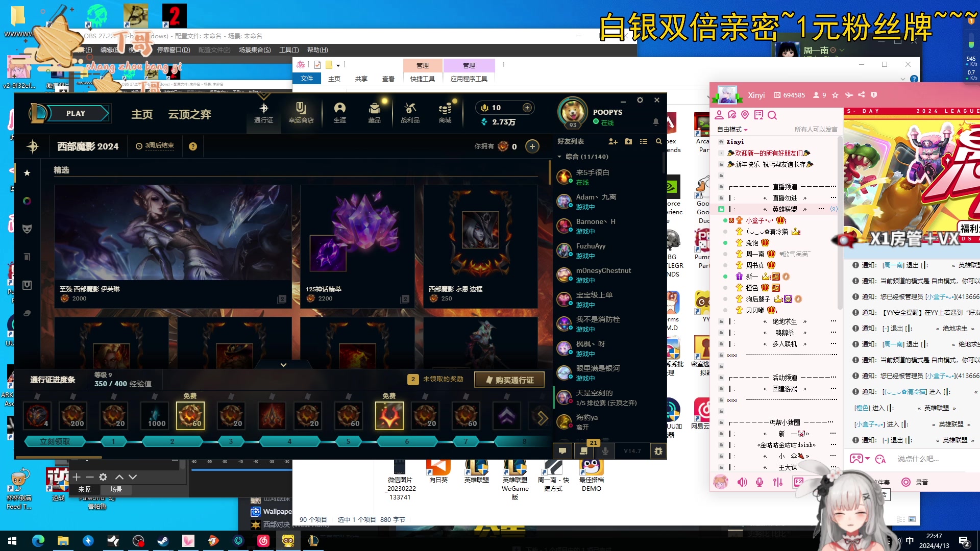Select the 125神话精萃 item card
This screenshot has width=980, height=551.
(x=357, y=246)
